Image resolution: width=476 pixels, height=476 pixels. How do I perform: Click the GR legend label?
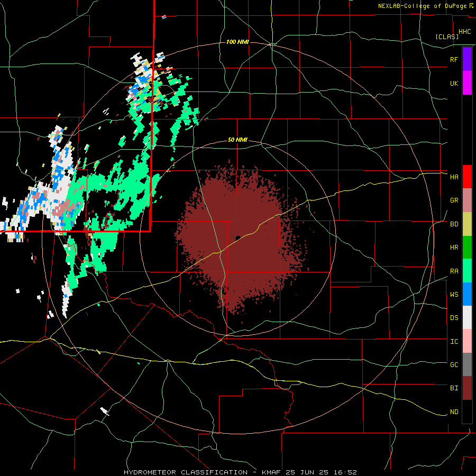point(454,200)
